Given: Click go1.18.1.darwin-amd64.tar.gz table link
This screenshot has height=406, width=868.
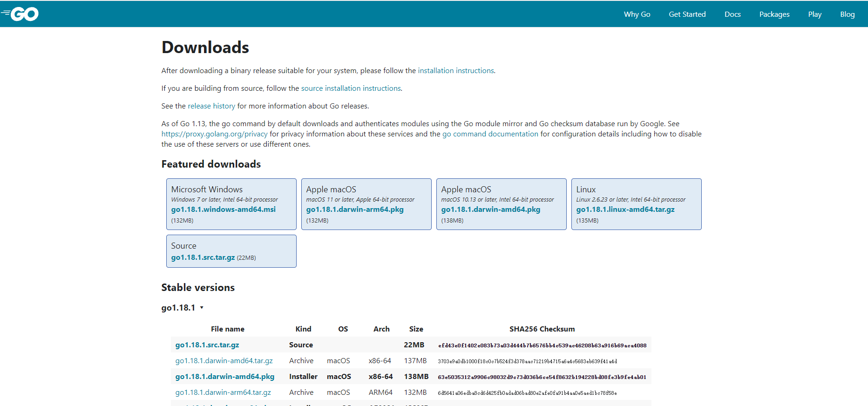Looking at the screenshot, I should coord(224,361).
